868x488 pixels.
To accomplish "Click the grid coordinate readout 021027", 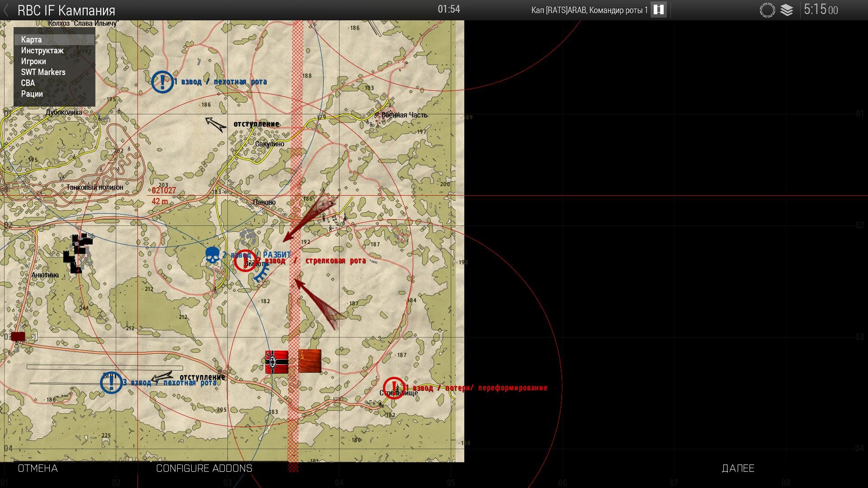I will pos(164,191).
